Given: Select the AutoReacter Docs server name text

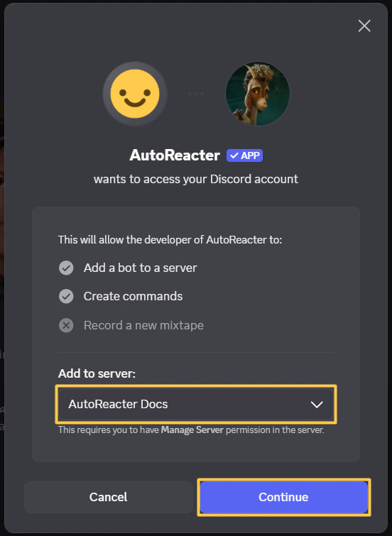Looking at the screenshot, I should [118, 404].
